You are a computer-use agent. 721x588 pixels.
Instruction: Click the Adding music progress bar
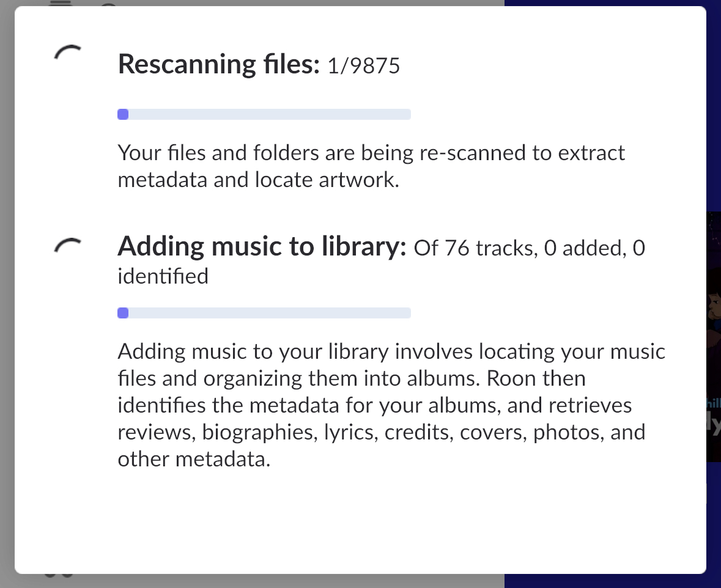(264, 312)
